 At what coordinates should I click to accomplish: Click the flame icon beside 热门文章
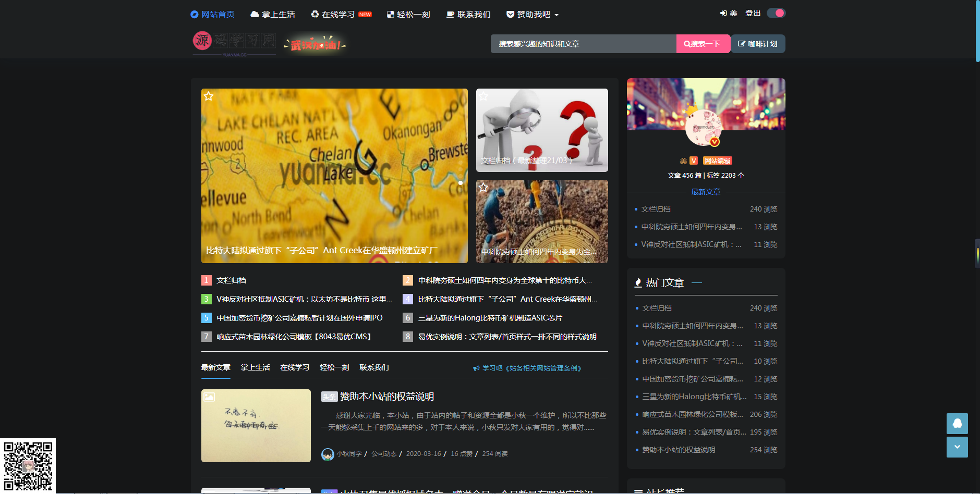(638, 282)
